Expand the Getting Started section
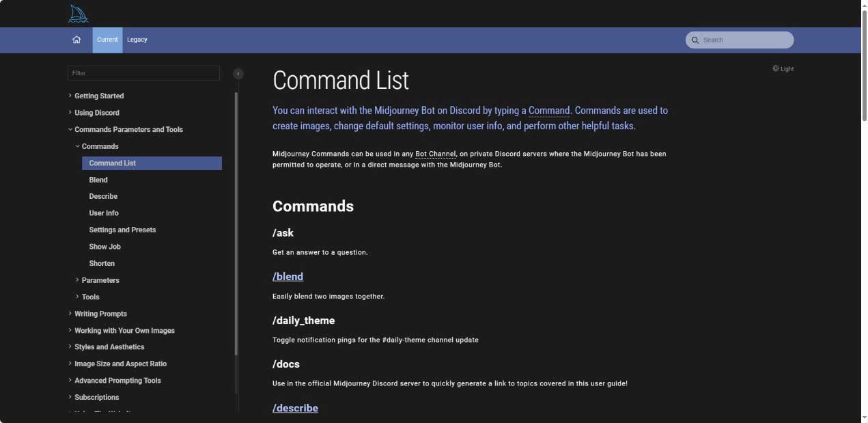 [99, 96]
